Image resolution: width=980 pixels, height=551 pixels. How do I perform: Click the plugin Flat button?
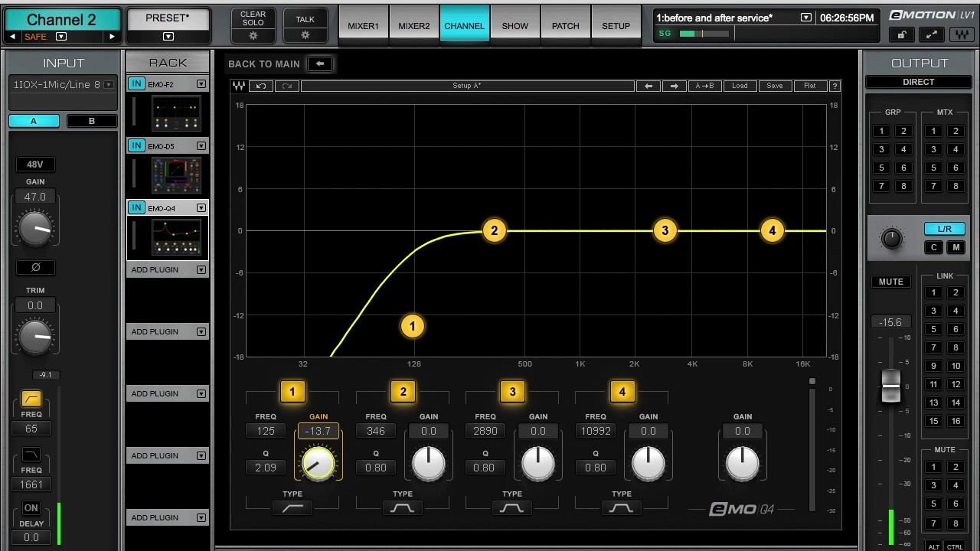[x=809, y=86]
